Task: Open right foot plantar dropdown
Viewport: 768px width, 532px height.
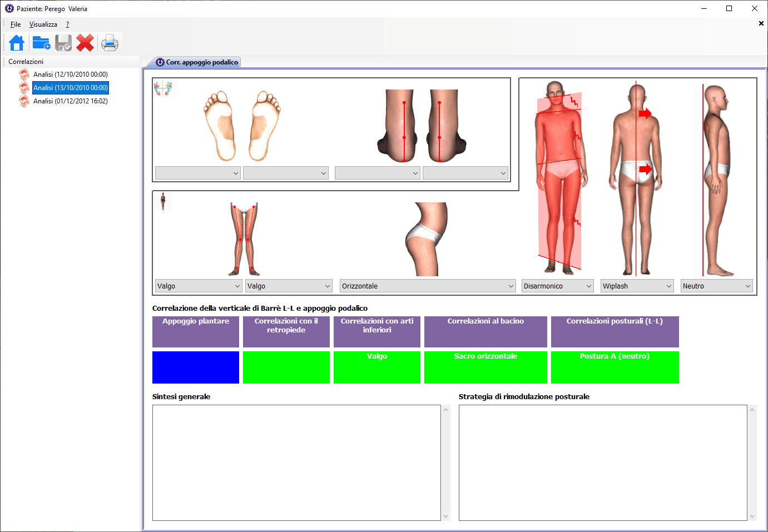Action: click(286, 173)
